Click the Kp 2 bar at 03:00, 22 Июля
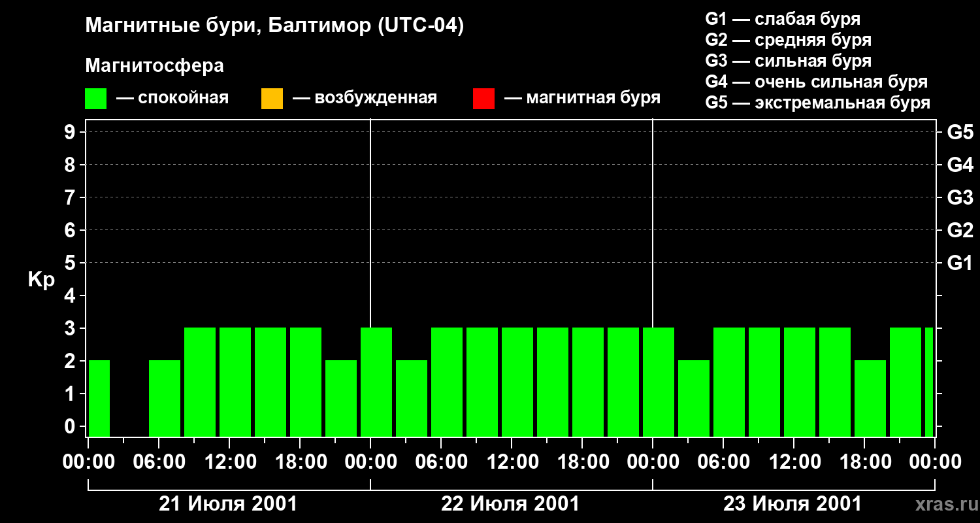 click(412, 398)
